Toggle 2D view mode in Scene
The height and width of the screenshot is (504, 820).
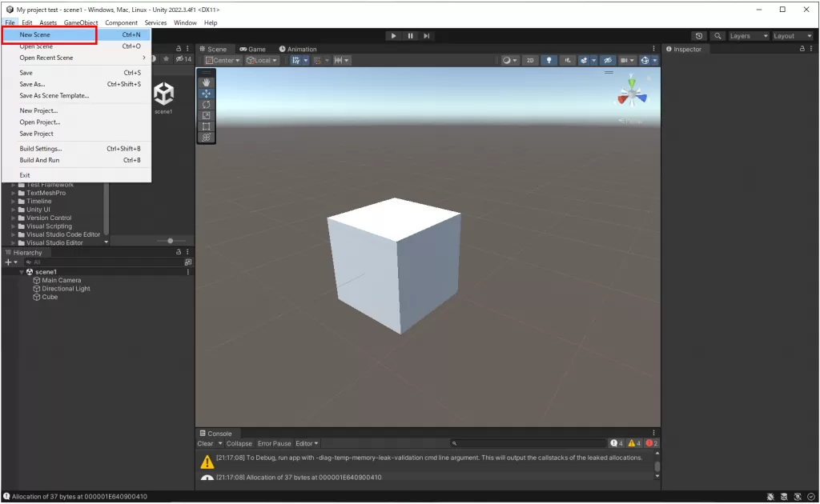pyautogui.click(x=529, y=60)
